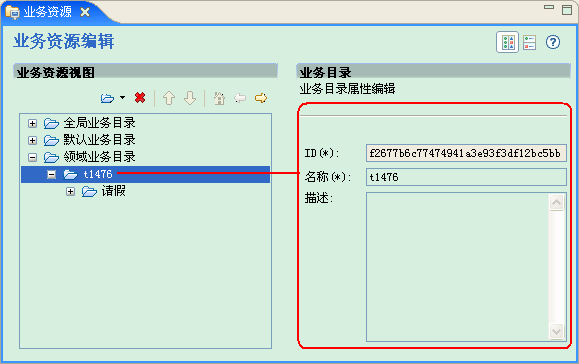Collapse the 领域业务目录 tree node

pos(32,158)
